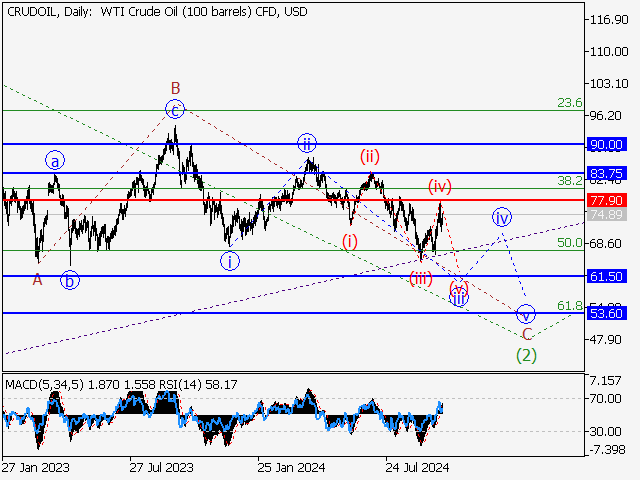Click the red 77.90 price level label
Viewport: 640px width, 480px height.
(x=607, y=200)
